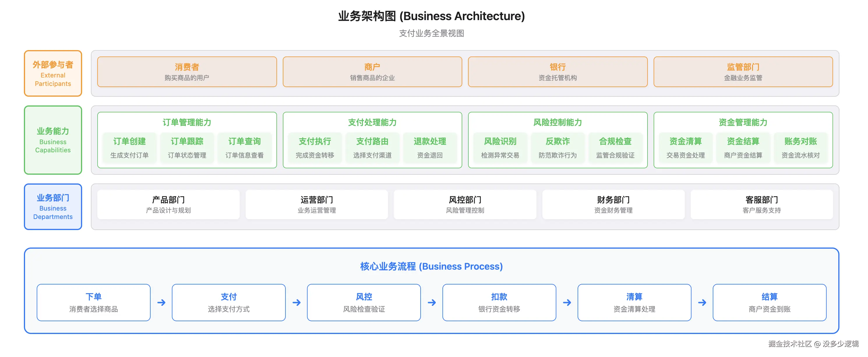Select the 监管部门 participant box
The height and width of the screenshot is (357, 868).
pos(743,72)
